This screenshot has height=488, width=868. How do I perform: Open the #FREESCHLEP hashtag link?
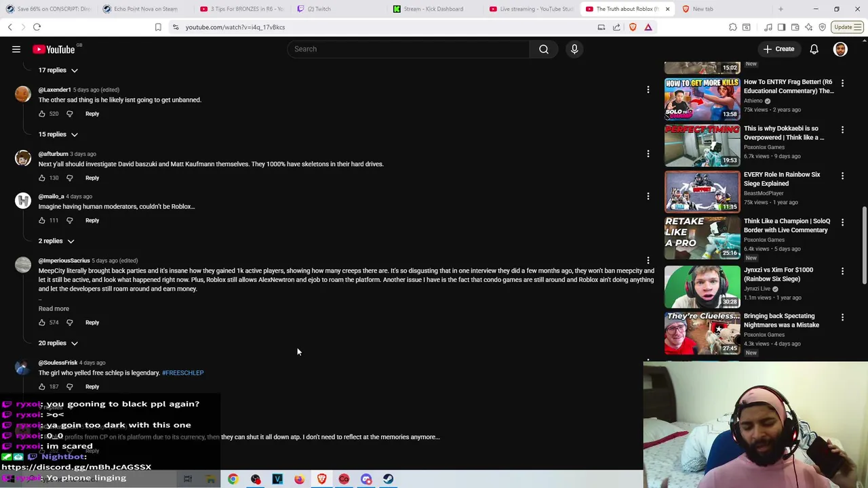(182, 373)
